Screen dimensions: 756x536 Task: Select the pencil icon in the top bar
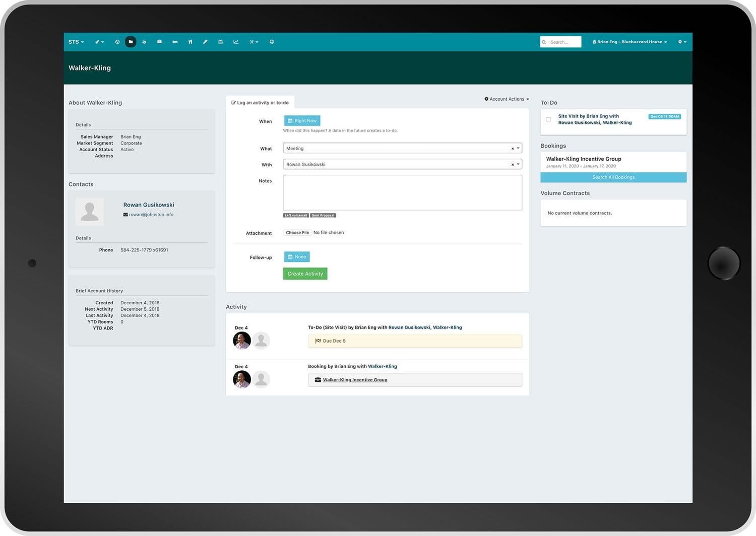click(206, 42)
